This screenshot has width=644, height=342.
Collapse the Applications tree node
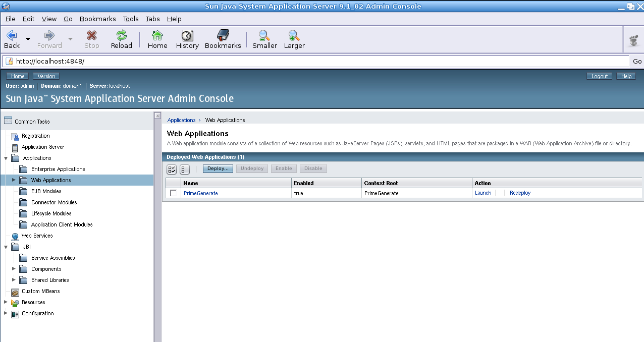pyautogui.click(x=6, y=158)
